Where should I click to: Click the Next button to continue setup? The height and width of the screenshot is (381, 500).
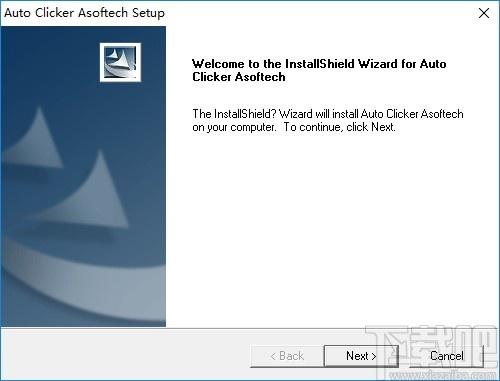pyautogui.click(x=361, y=356)
